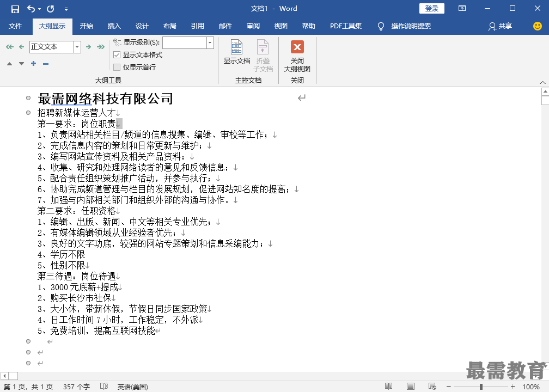Screen dimensions: 549x392
Task: Zoom in with the plus button
Action: [513, 387]
